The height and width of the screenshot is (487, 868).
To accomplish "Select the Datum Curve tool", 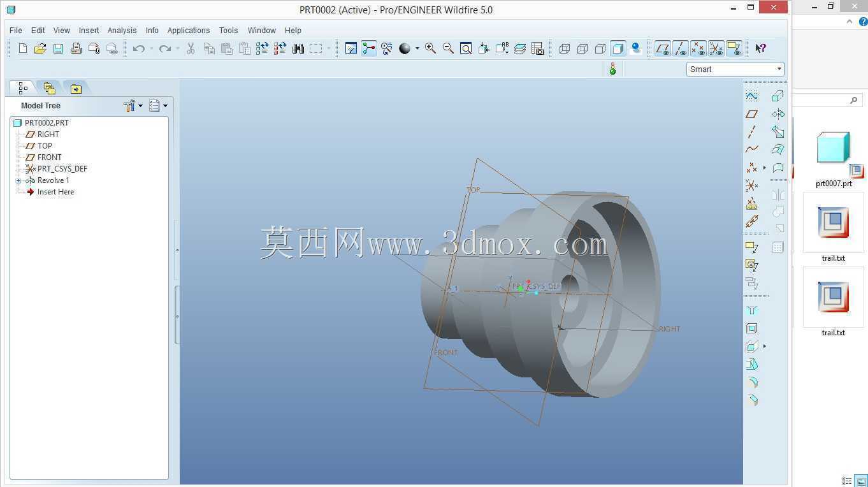I will 752,149.
